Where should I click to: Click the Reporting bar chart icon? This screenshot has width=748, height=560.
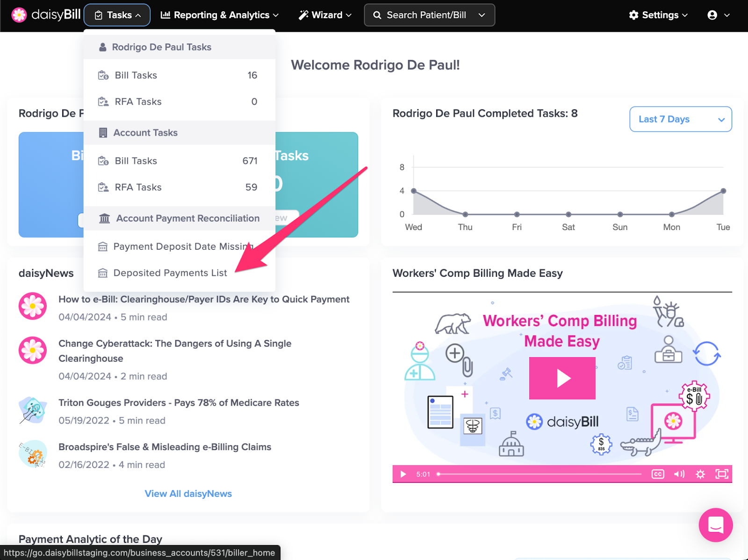coord(165,15)
